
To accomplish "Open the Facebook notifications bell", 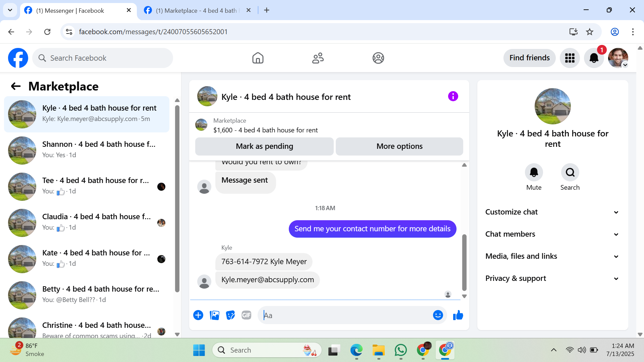I will [x=594, y=58].
